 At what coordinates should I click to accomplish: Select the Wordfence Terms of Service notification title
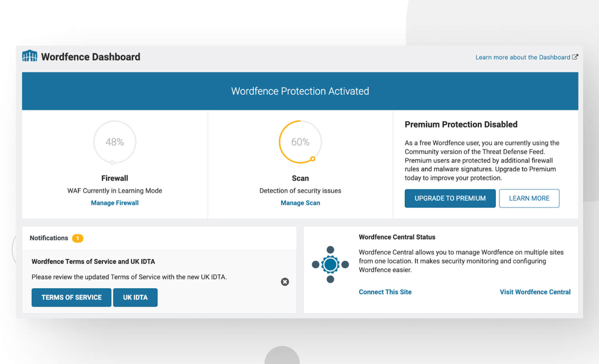click(93, 262)
